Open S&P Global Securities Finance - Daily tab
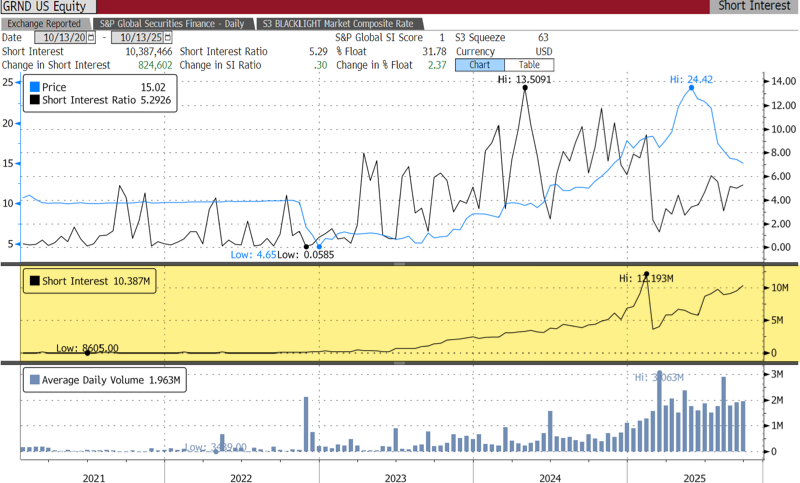This screenshot has height=483, width=800. tap(170, 22)
